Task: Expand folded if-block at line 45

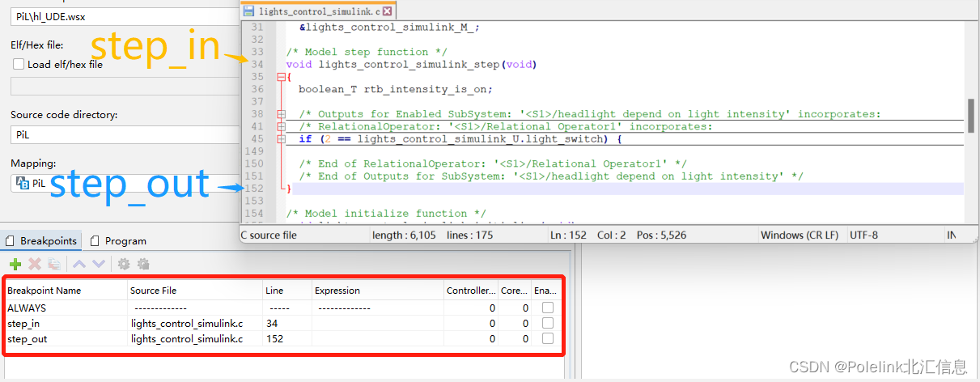Action: pos(281,139)
